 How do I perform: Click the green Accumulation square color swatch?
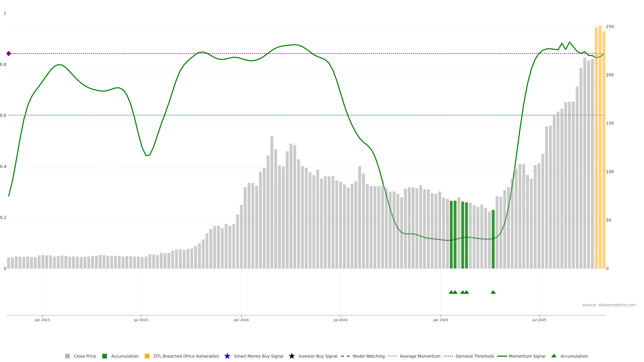(x=104, y=356)
